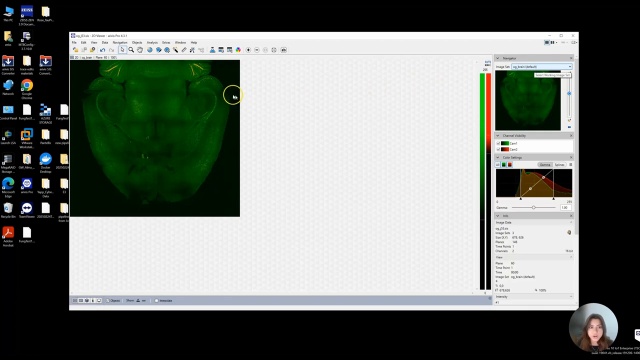Select the ruler measurement tool icon
Screen dimensions: 640x360
184,50
